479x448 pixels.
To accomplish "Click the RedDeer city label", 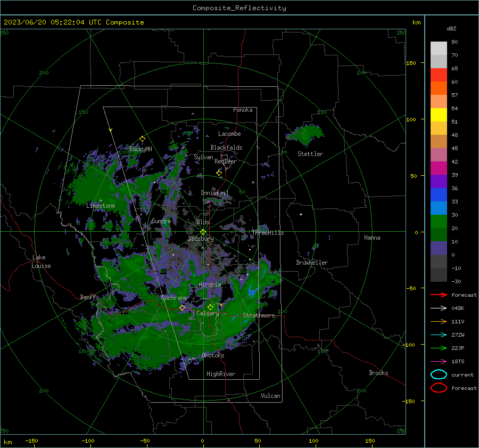I will (x=226, y=161).
